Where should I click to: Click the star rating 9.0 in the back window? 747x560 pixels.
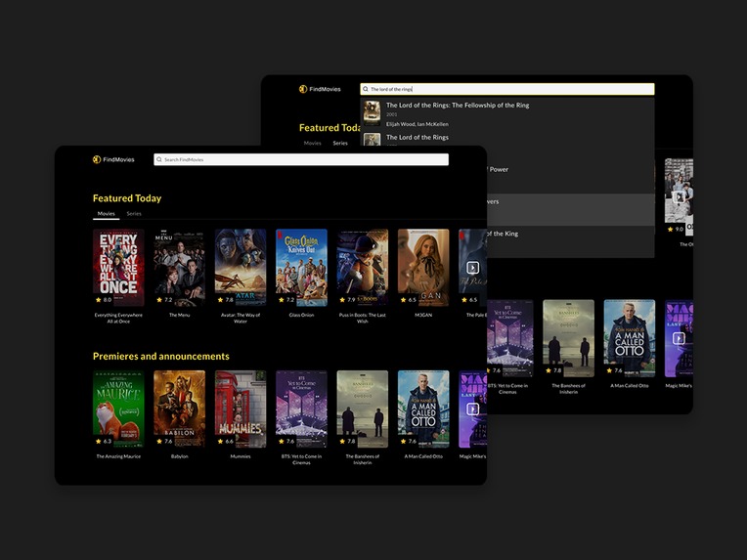(x=676, y=229)
